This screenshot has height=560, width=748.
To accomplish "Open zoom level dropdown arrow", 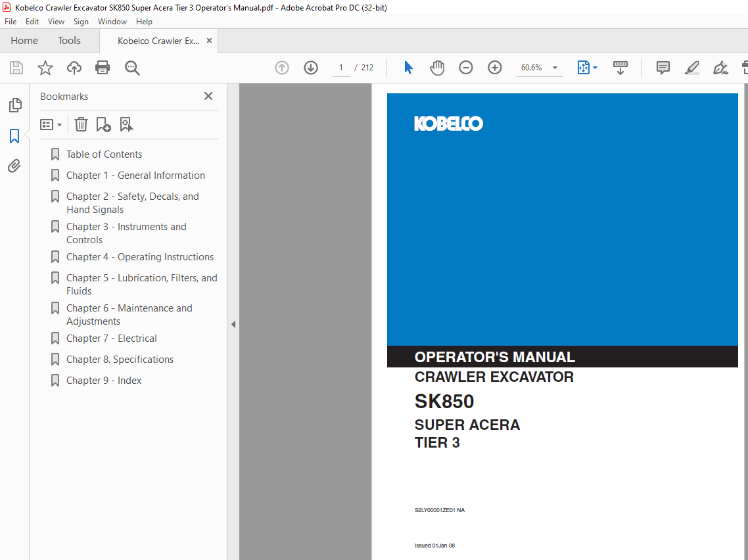I will click(x=555, y=68).
